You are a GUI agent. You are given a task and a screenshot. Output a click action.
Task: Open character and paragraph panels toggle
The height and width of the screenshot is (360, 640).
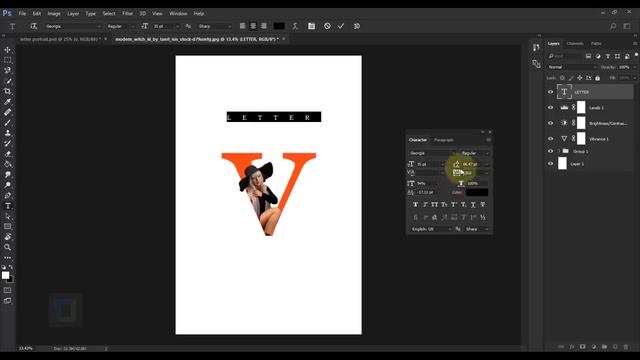tap(311, 26)
